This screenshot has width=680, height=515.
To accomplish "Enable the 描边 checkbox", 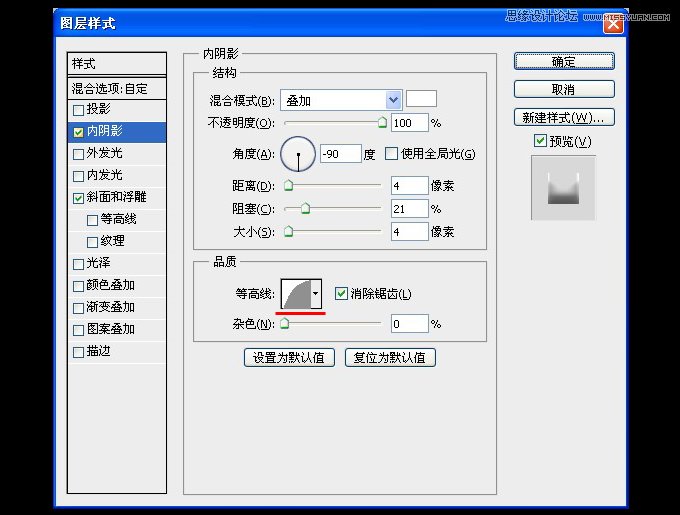I will [78, 352].
